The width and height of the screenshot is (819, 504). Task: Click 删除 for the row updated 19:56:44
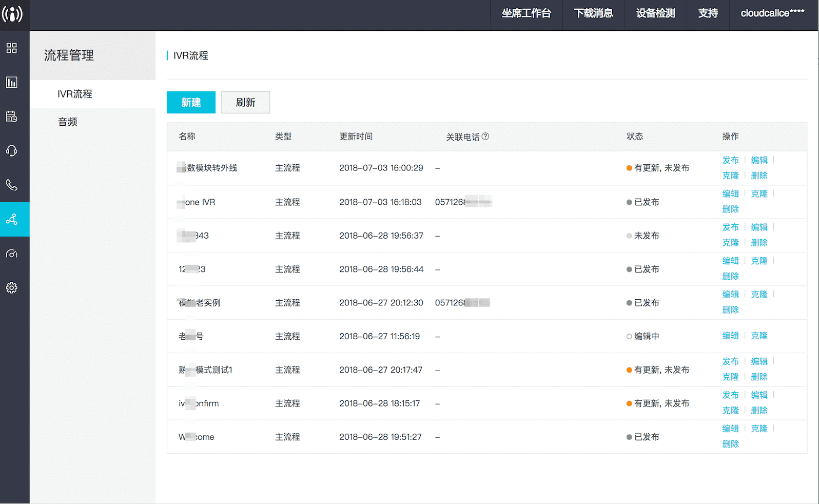[x=731, y=276]
